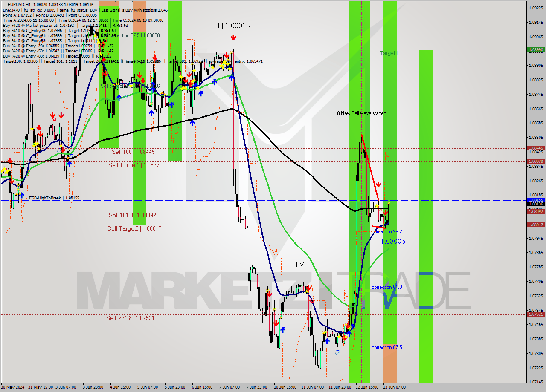
Task: Select '0 New Sell wave started' annotation
Action: (x=361, y=113)
